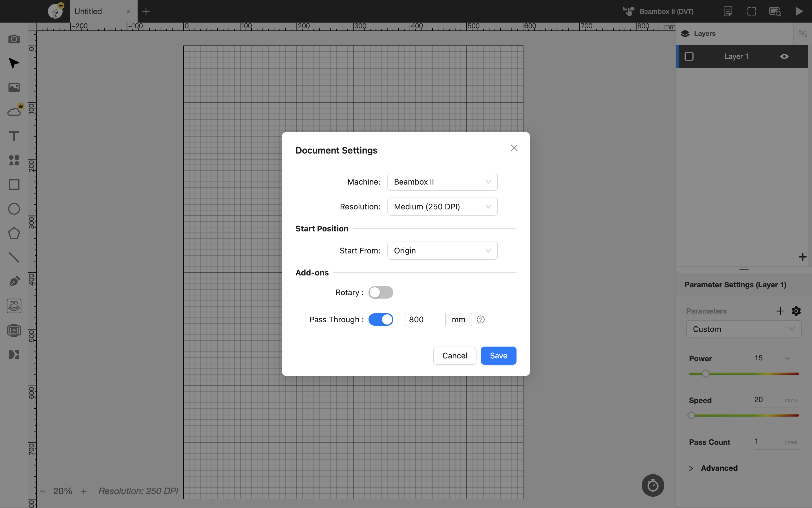The image size is (812, 508).
Task: Click the Pass Through length field
Action: tap(425, 319)
